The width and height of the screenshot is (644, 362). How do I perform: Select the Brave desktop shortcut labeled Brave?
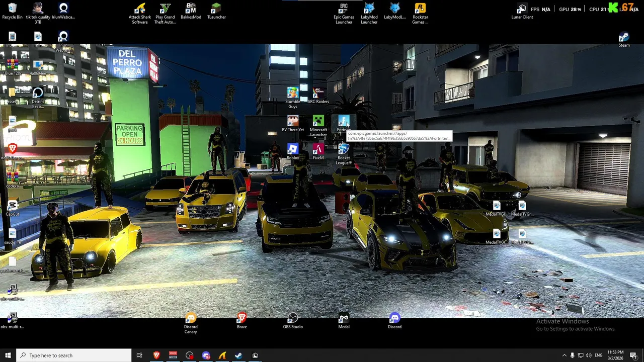coord(242,321)
